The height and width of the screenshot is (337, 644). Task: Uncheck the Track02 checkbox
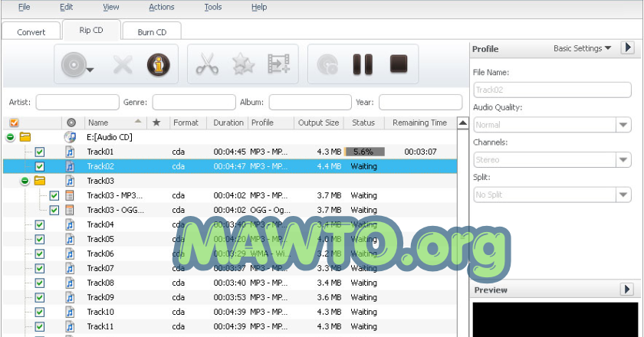point(39,166)
